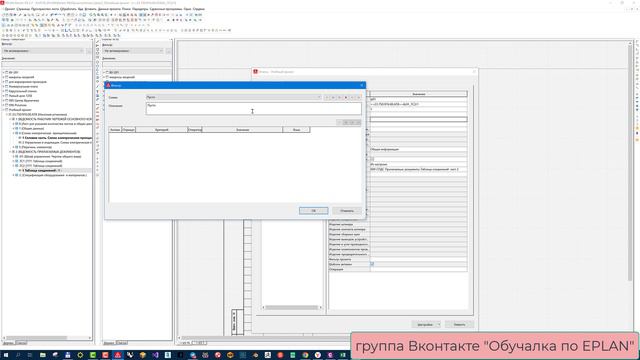Click the value input field in second navigator

click(137, 64)
